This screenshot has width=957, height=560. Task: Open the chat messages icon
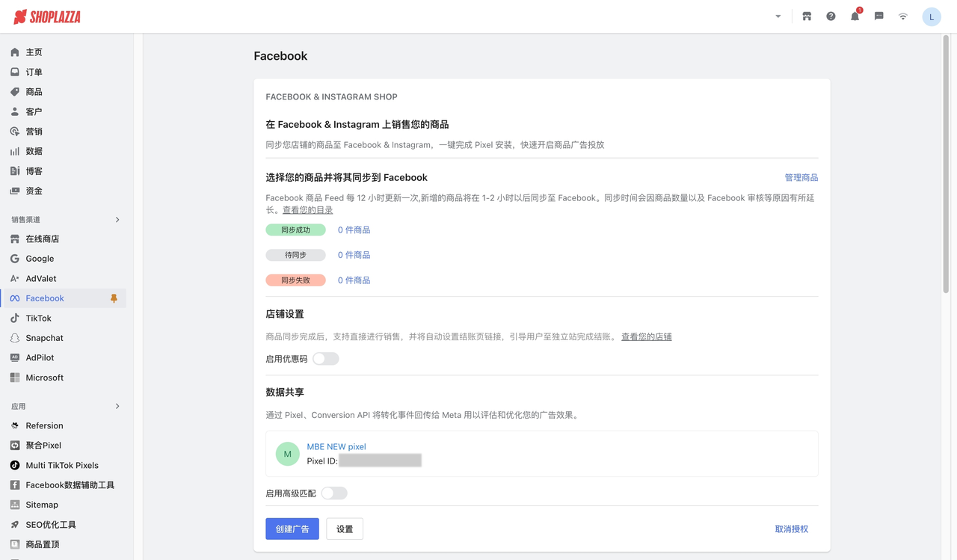tap(878, 16)
